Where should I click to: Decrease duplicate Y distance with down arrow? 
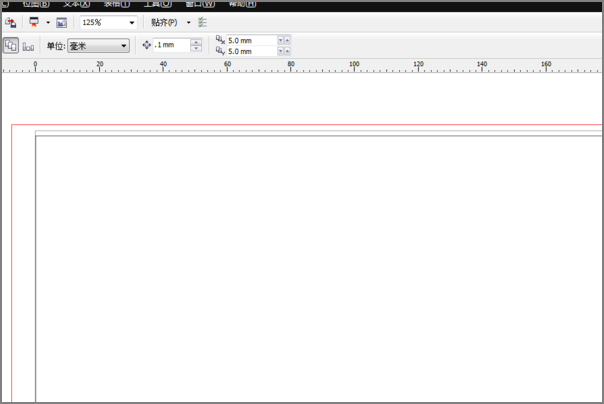(280, 51)
